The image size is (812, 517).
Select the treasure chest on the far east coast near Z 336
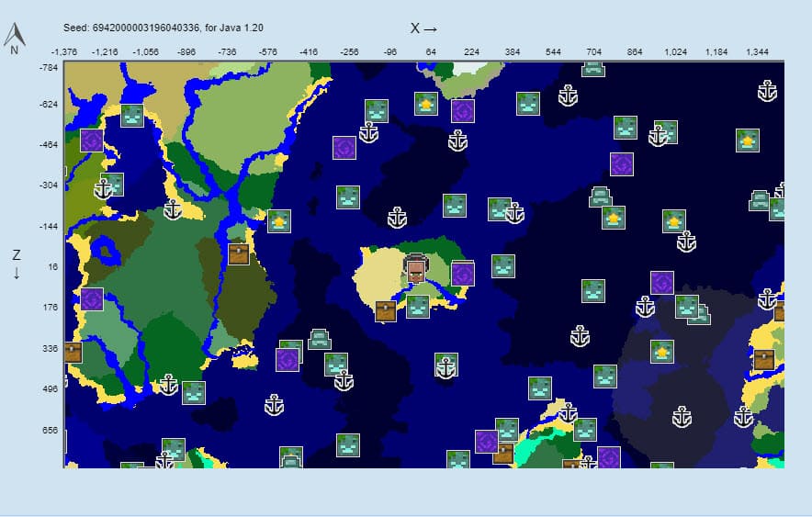tap(764, 360)
